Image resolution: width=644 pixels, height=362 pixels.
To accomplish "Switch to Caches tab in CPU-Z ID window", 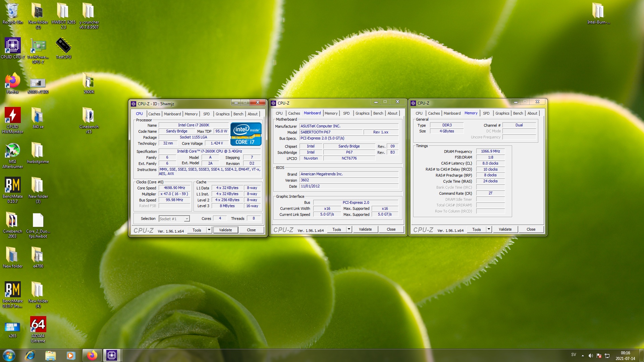I will [x=154, y=114].
